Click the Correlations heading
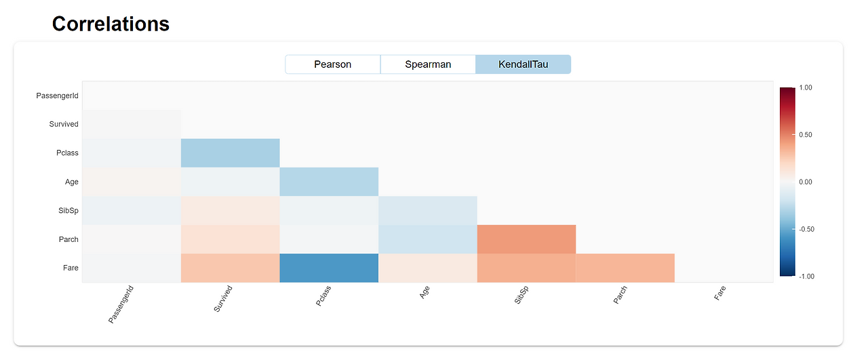 pyautogui.click(x=111, y=24)
